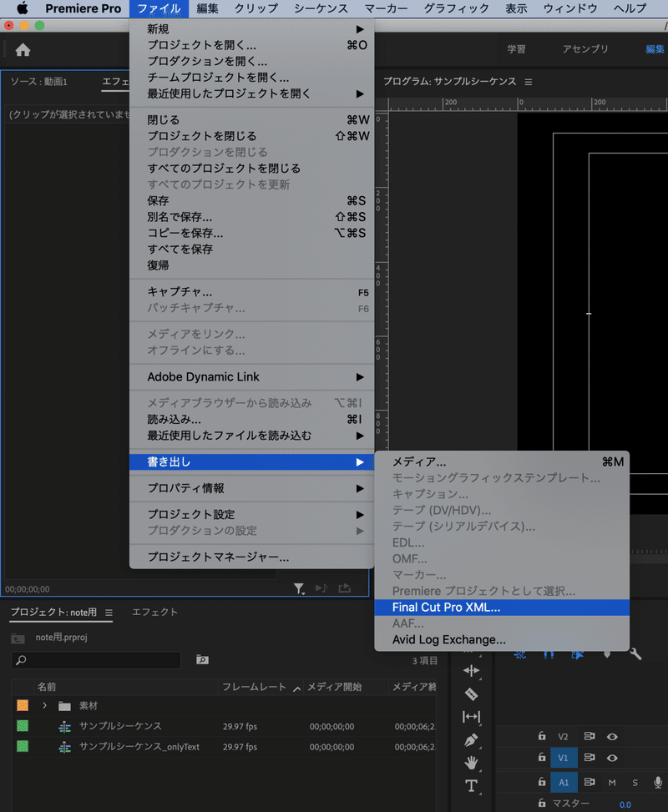Toggle lock on track V1

[542, 757]
